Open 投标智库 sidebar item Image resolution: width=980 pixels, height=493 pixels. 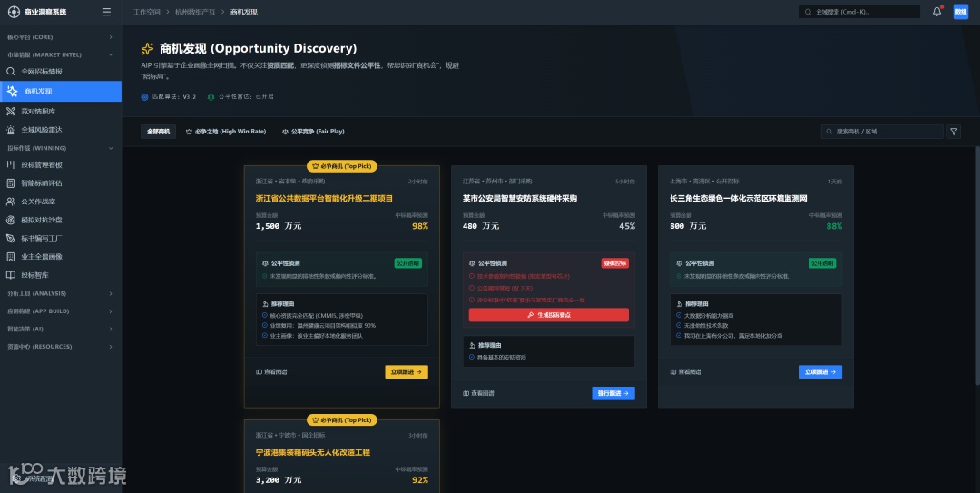click(61, 275)
